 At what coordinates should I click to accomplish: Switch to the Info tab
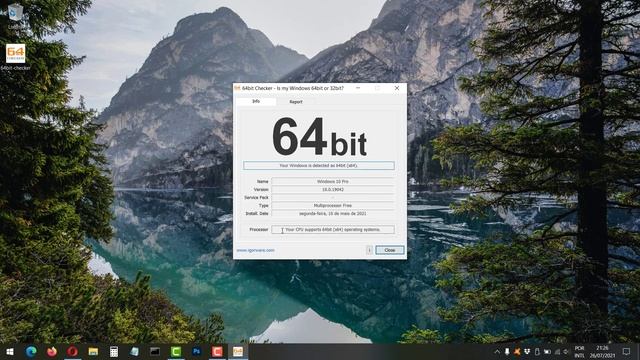pos(256,101)
